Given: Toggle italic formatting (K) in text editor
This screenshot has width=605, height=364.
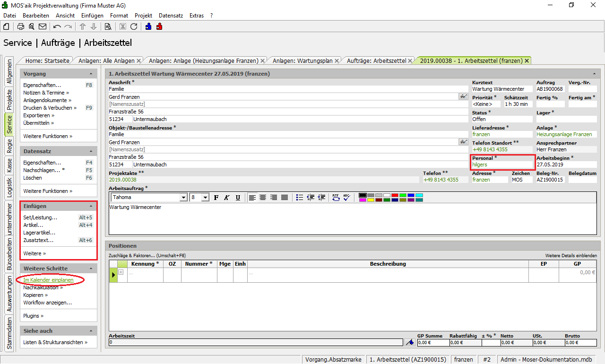Looking at the screenshot, I should click(x=227, y=198).
